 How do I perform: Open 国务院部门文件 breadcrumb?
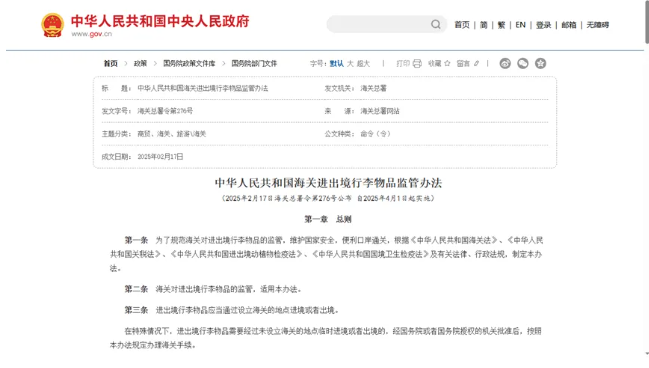tap(254, 63)
